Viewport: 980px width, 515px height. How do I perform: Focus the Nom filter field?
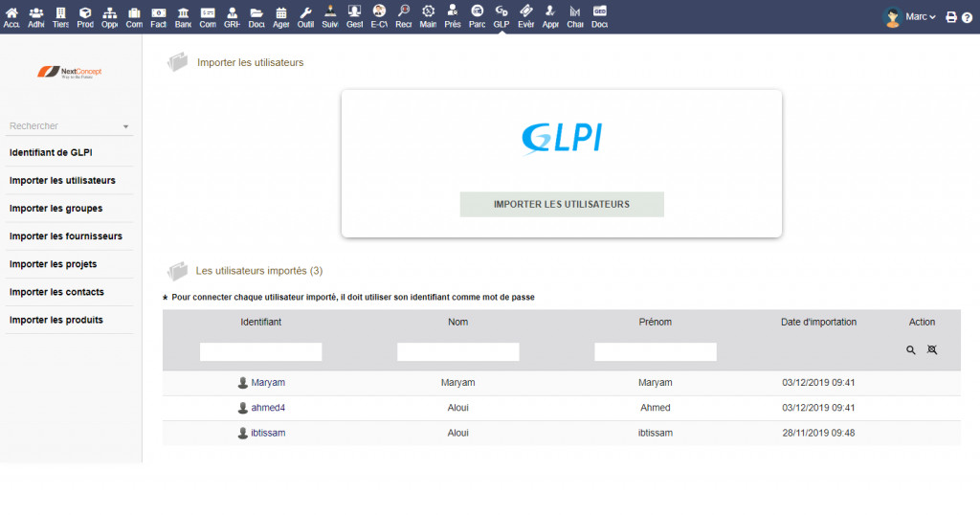click(x=458, y=352)
